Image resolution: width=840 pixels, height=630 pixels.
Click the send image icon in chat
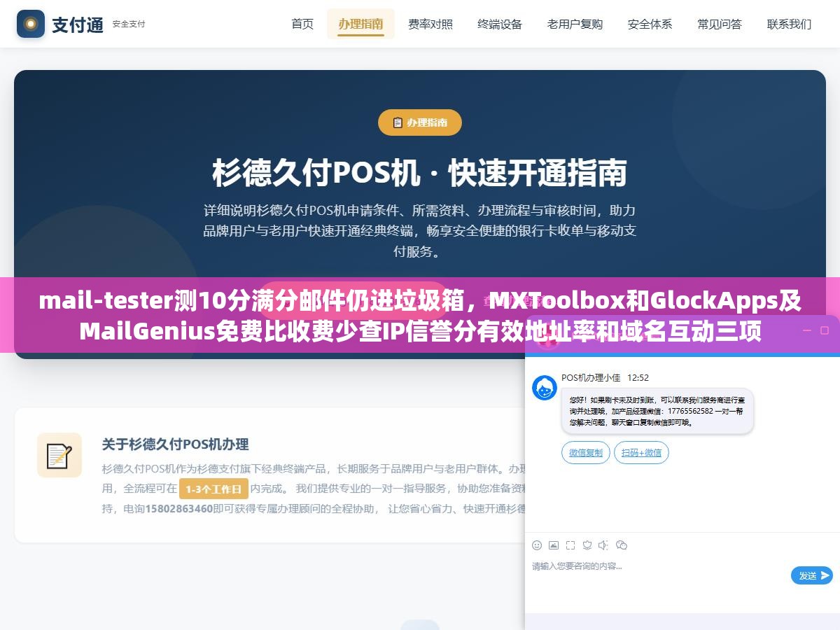[x=554, y=545]
